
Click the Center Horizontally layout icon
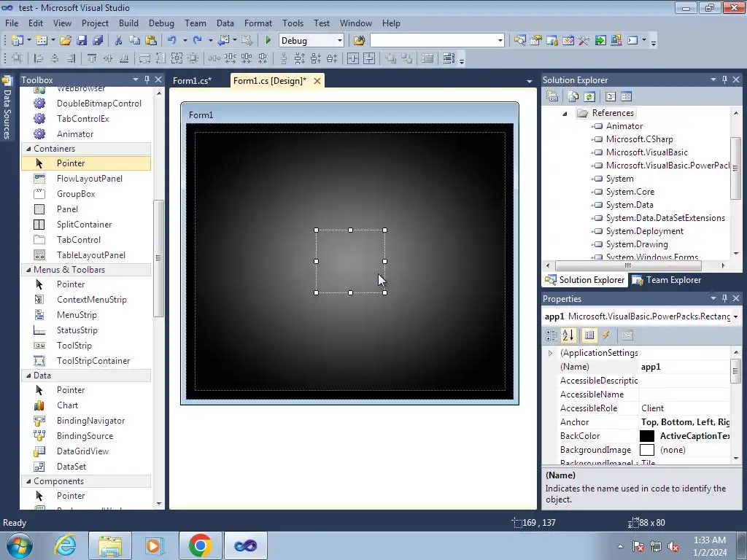coord(352,58)
